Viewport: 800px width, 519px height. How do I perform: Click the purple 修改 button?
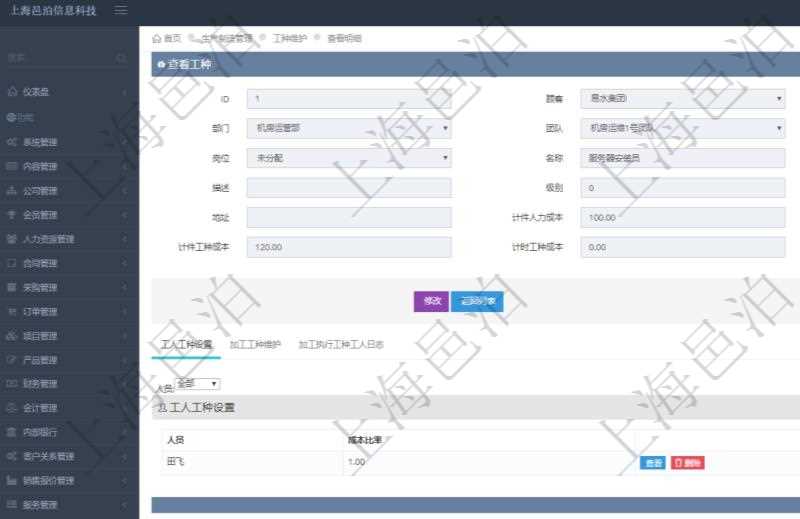pyautogui.click(x=431, y=301)
